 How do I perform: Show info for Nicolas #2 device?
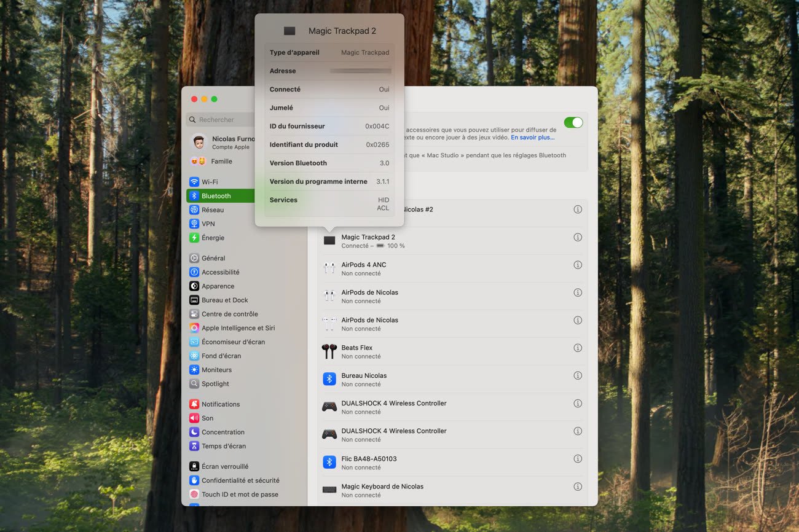(577, 209)
